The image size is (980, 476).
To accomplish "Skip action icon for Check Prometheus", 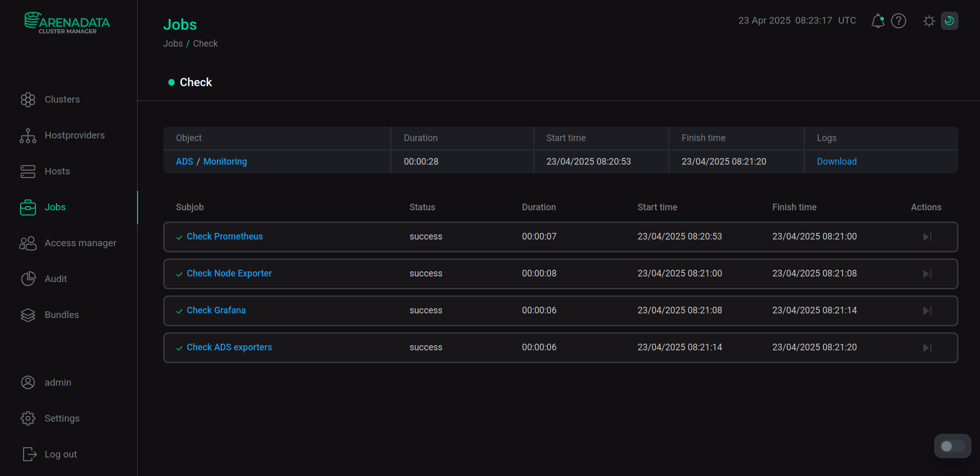I will click(927, 237).
